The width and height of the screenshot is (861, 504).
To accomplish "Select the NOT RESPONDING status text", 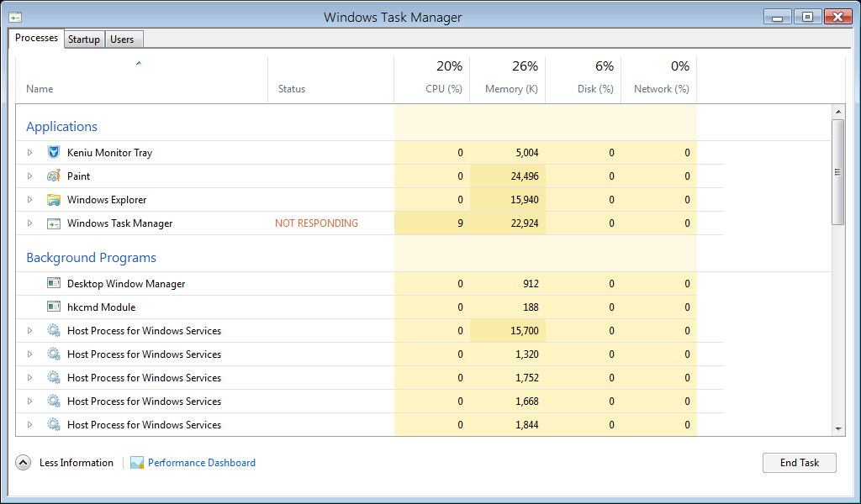I will (316, 223).
